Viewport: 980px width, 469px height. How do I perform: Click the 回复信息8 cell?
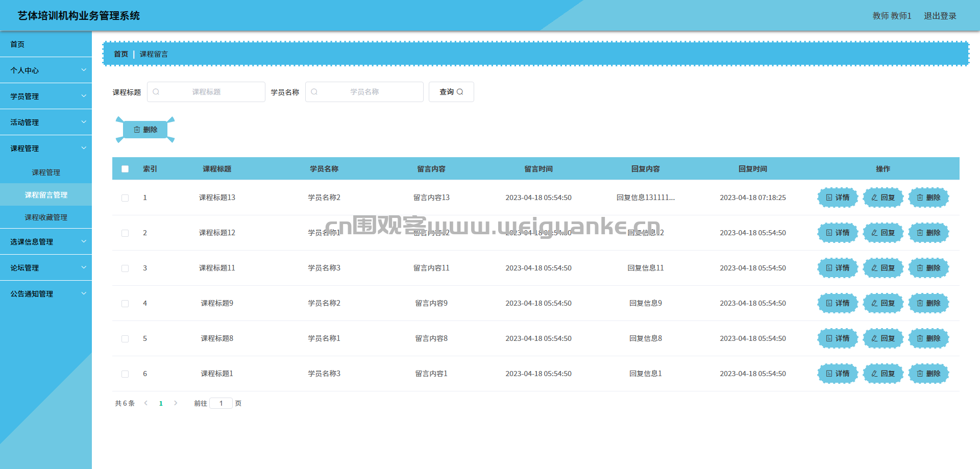pyautogui.click(x=646, y=338)
